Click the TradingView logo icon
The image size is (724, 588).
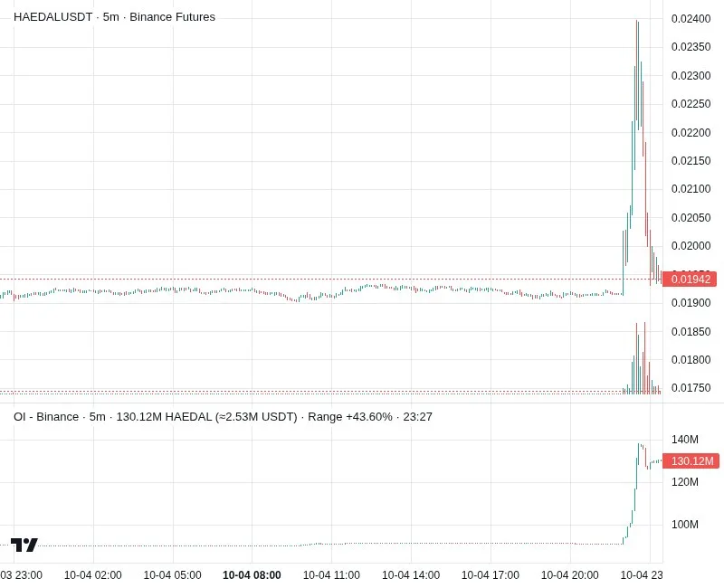point(24,545)
